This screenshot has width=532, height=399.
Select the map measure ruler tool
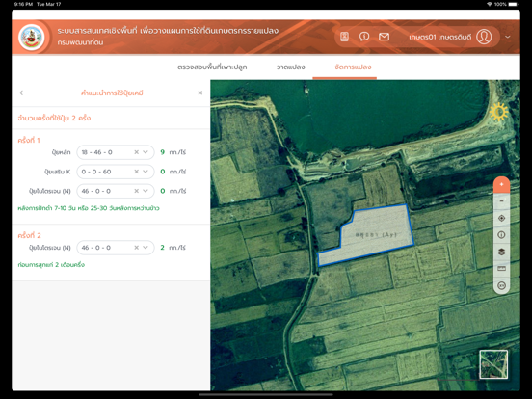(501, 269)
